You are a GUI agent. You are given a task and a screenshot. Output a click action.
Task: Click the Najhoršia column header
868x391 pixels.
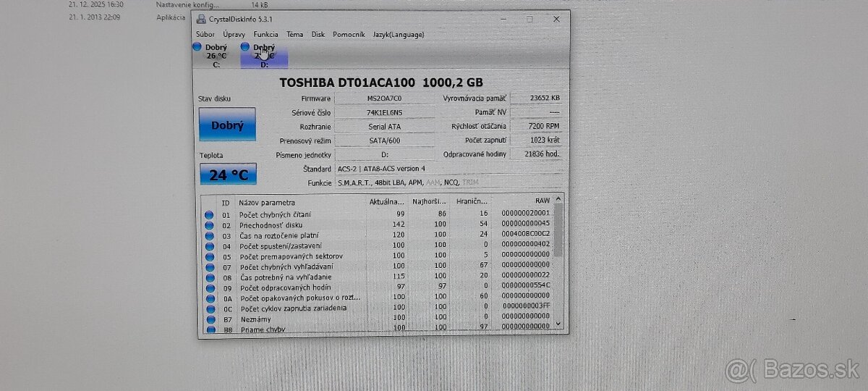pos(429,202)
